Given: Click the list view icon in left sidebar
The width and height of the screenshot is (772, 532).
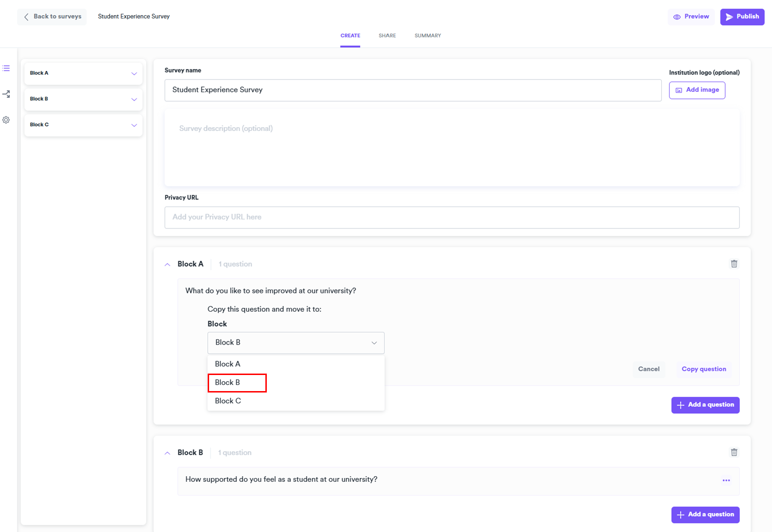Looking at the screenshot, I should 6,69.
